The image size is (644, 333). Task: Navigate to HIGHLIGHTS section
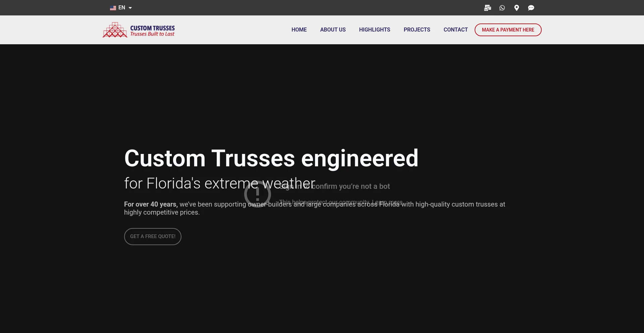pyautogui.click(x=374, y=30)
